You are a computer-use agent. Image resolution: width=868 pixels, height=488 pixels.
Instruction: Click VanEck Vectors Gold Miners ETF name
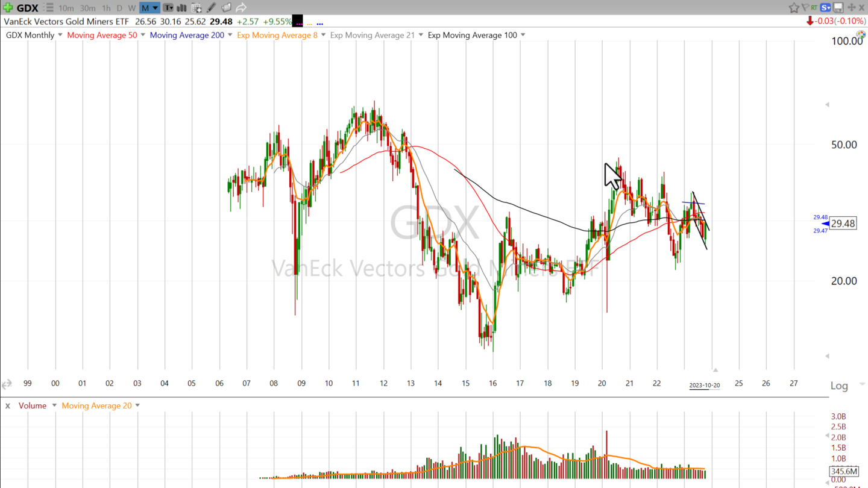pyautogui.click(x=66, y=21)
